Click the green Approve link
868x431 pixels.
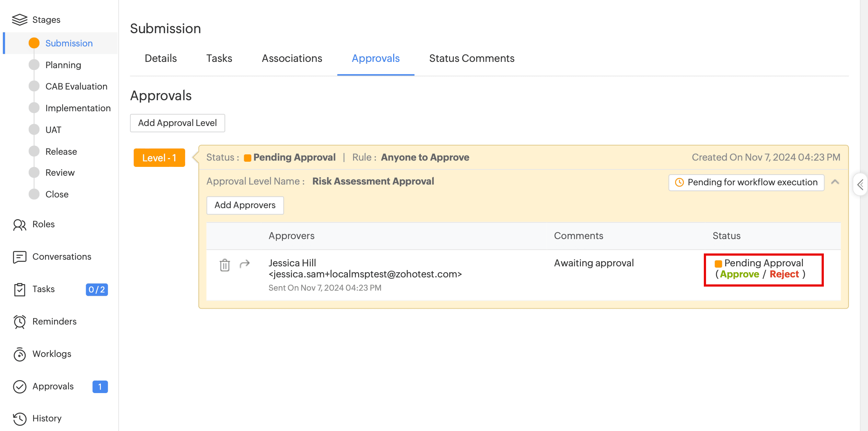[739, 274]
